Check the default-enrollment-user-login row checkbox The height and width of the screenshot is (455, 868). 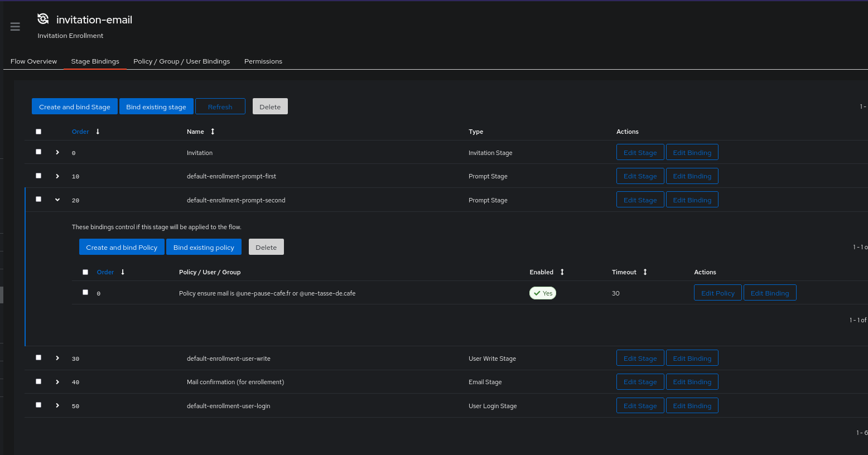(38, 405)
